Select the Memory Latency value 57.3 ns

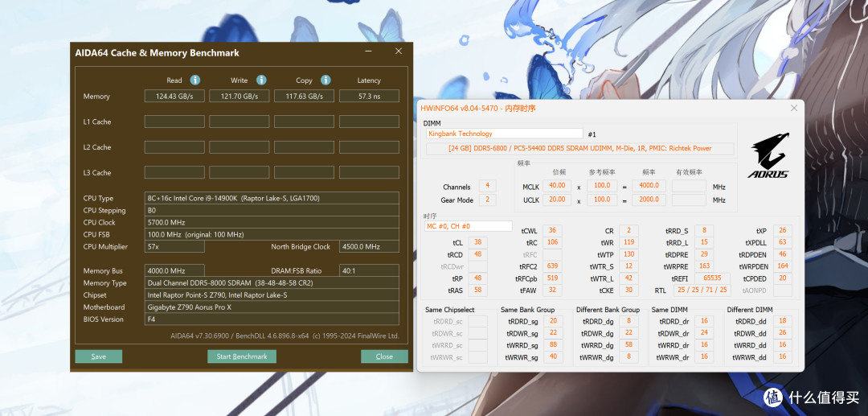tap(369, 97)
